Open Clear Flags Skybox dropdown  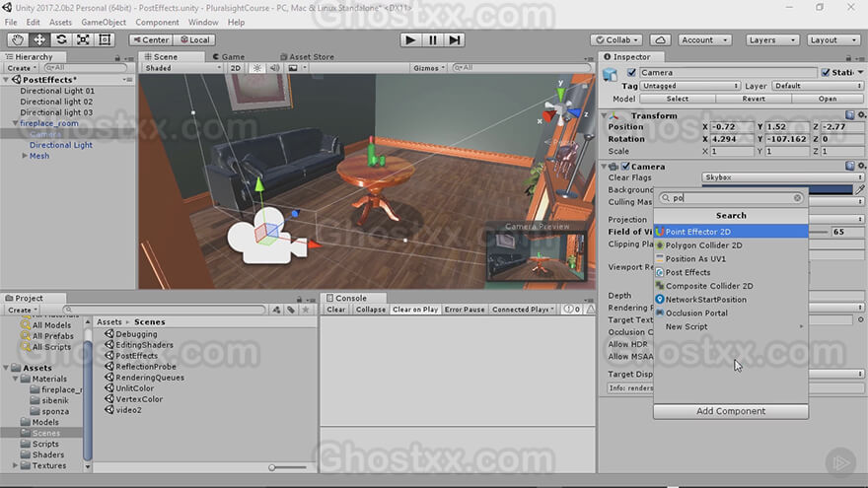click(783, 177)
